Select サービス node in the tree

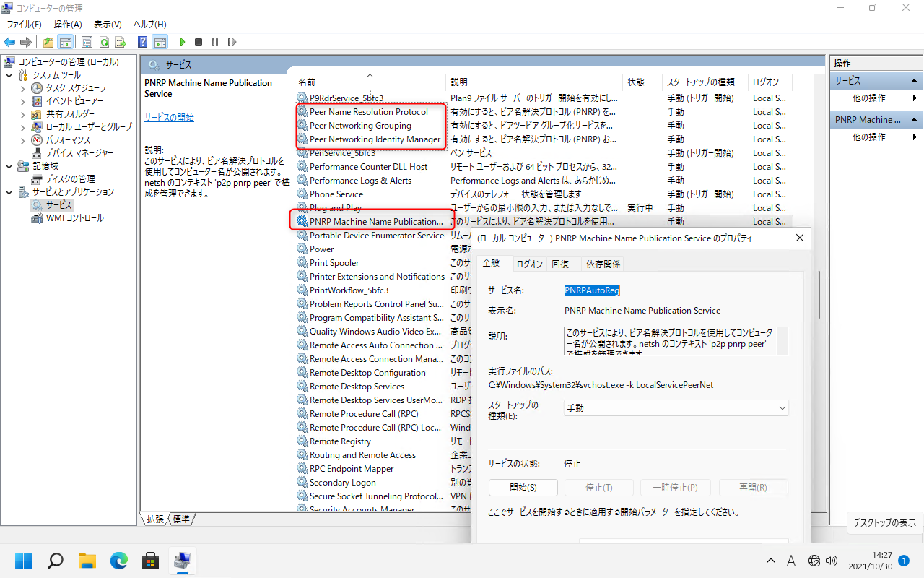click(59, 204)
